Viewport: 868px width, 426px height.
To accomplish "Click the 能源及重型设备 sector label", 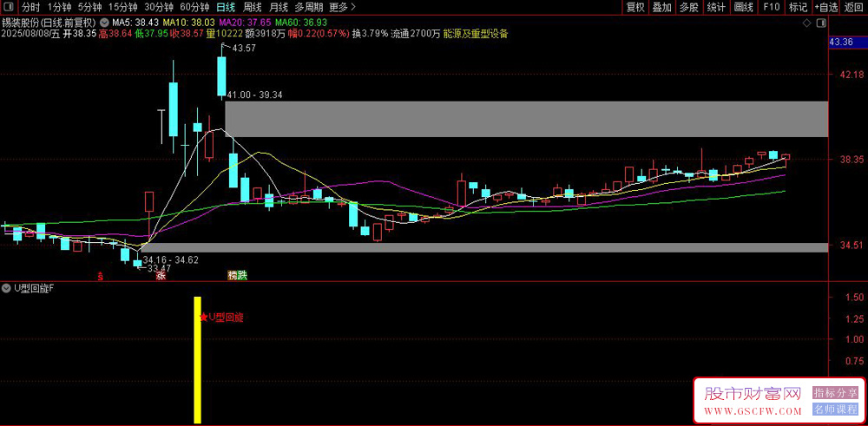I will tap(476, 34).
